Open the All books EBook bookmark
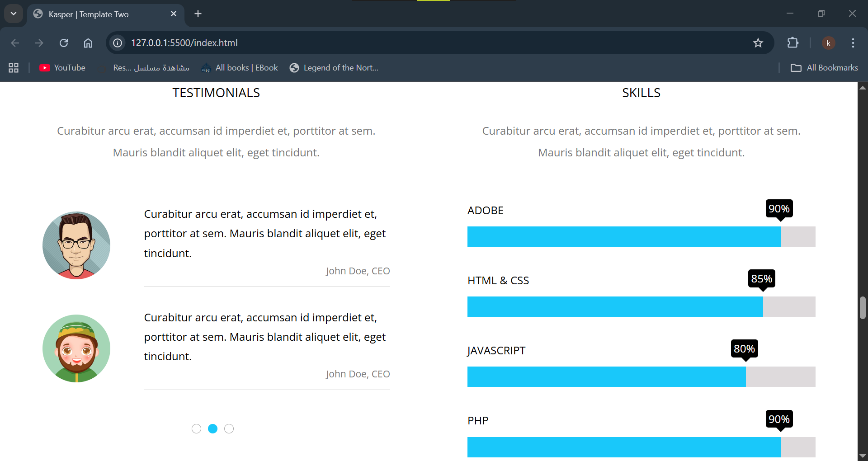The height and width of the screenshot is (461, 868). (240, 68)
